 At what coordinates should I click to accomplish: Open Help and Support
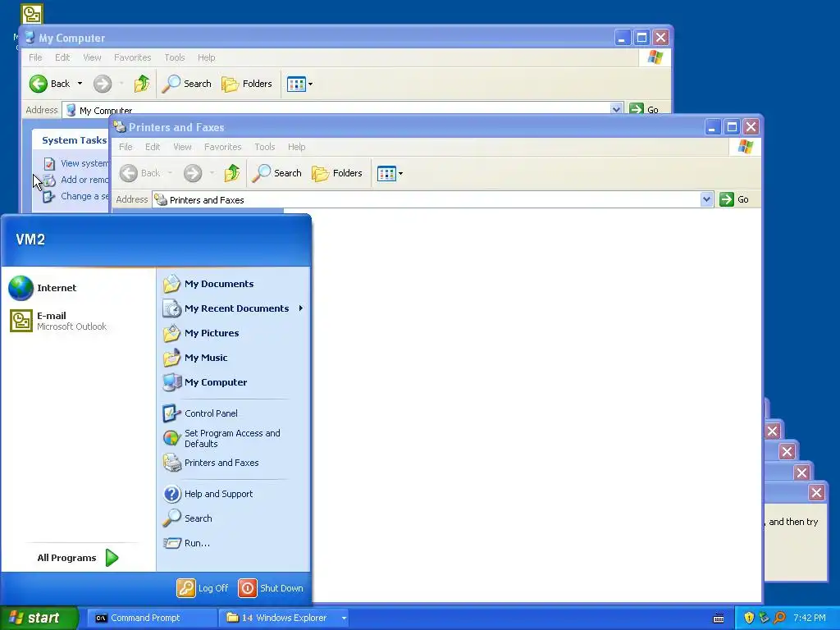(x=208, y=494)
